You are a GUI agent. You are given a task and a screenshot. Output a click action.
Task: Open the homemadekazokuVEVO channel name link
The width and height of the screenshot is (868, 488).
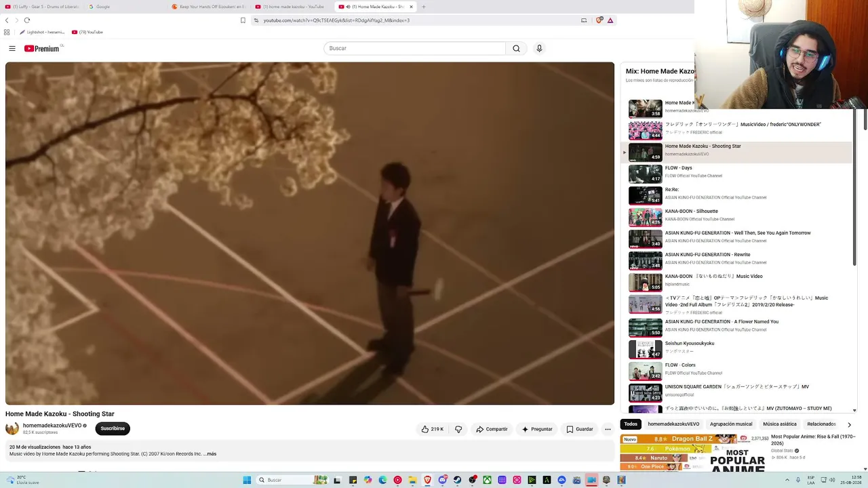click(x=52, y=426)
